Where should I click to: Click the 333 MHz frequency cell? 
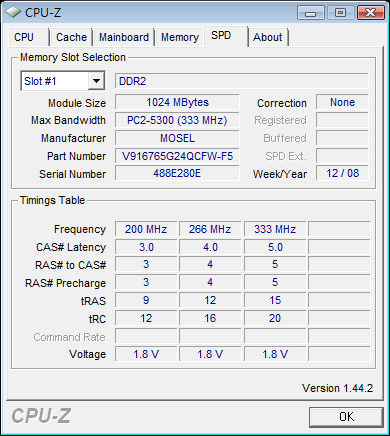click(275, 229)
